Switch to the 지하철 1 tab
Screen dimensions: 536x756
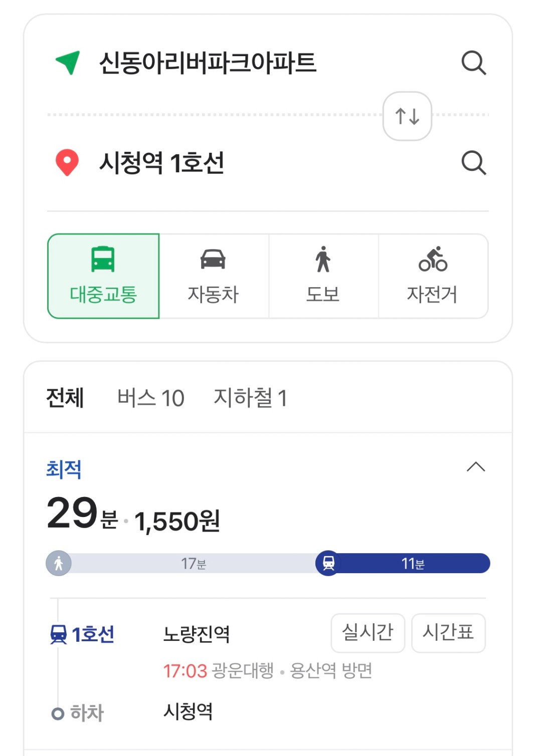(x=250, y=398)
